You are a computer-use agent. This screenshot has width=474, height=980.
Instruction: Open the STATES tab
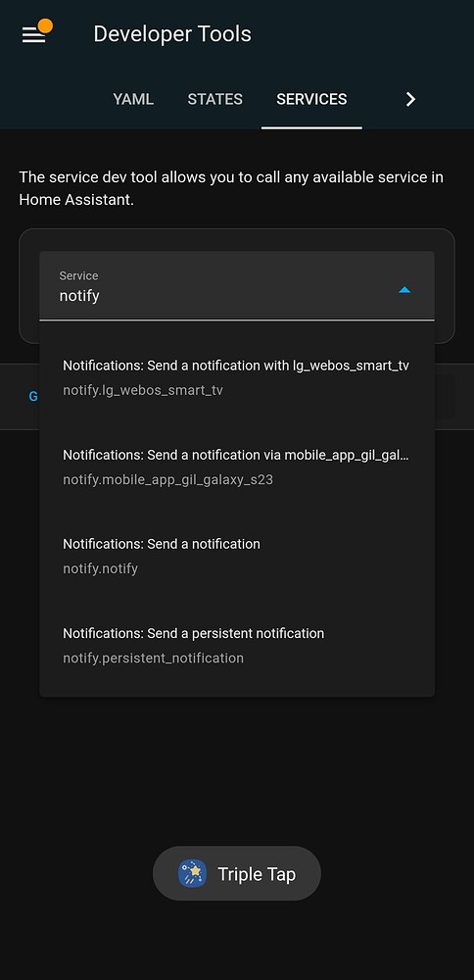click(x=214, y=99)
